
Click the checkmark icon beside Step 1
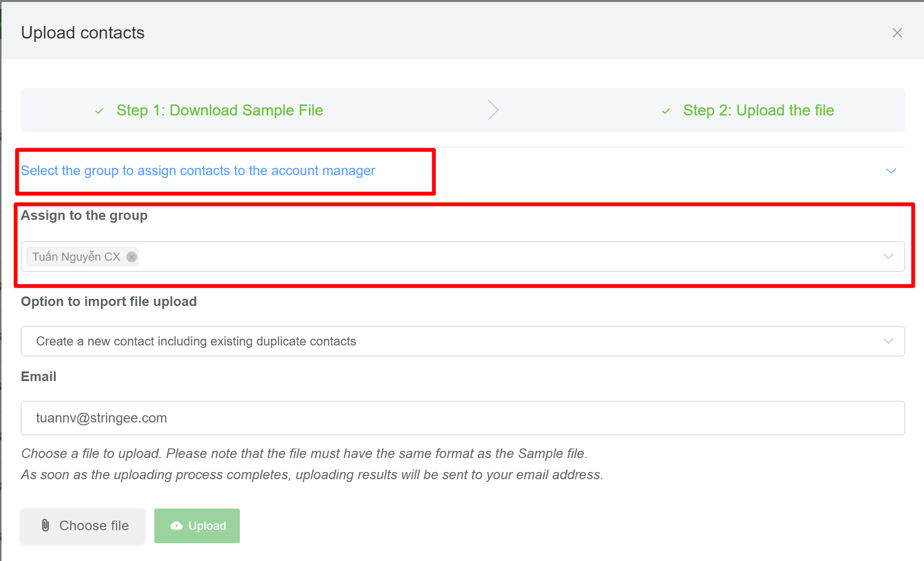tap(100, 111)
